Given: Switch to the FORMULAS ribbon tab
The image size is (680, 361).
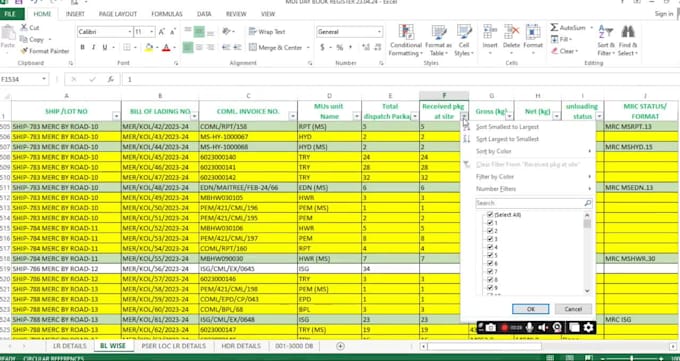Looking at the screenshot, I should point(167,14).
